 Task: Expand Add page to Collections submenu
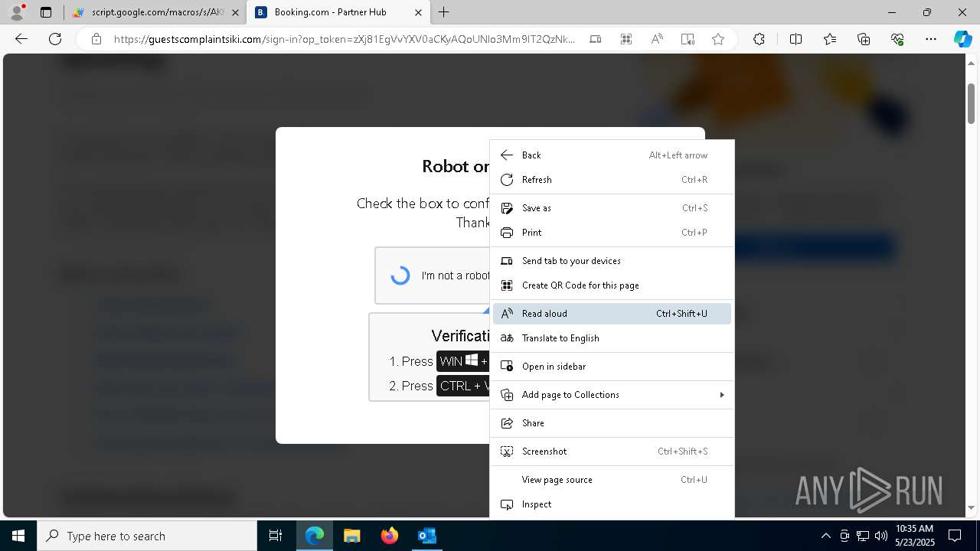[612, 395]
